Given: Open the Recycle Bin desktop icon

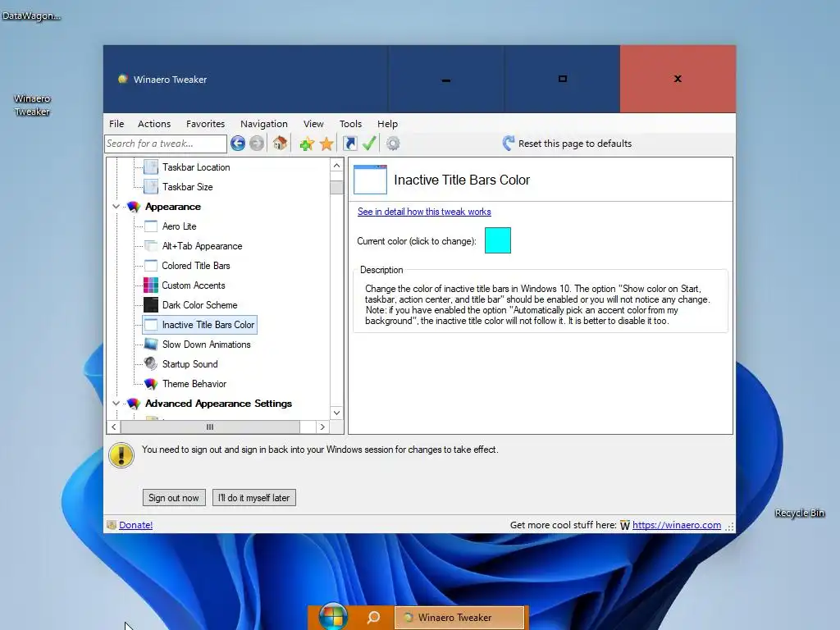Looking at the screenshot, I should [800, 513].
